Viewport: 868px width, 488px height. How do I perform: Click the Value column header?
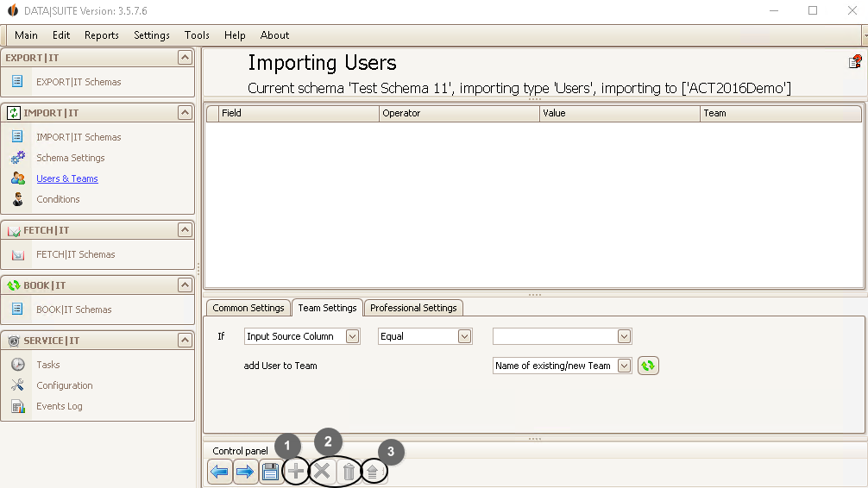click(x=620, y=113)
